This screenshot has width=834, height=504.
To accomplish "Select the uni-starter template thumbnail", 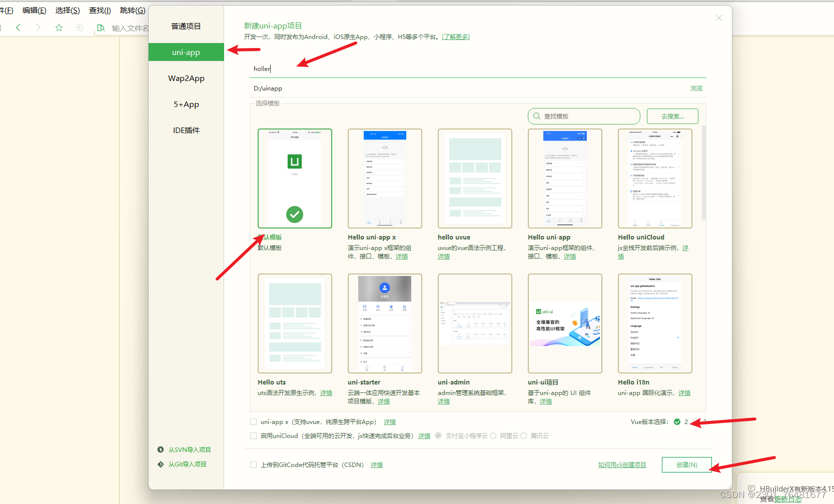I will [385, 323].
